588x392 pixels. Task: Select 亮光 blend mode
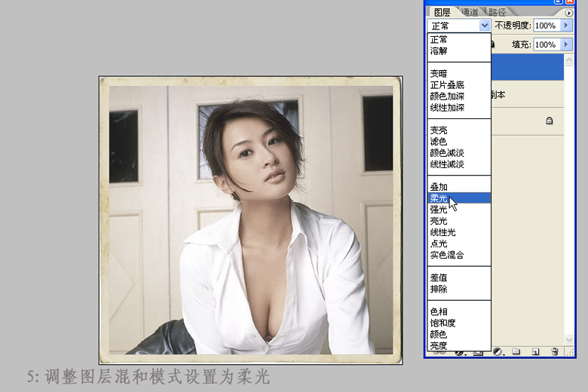click(459, 221)
